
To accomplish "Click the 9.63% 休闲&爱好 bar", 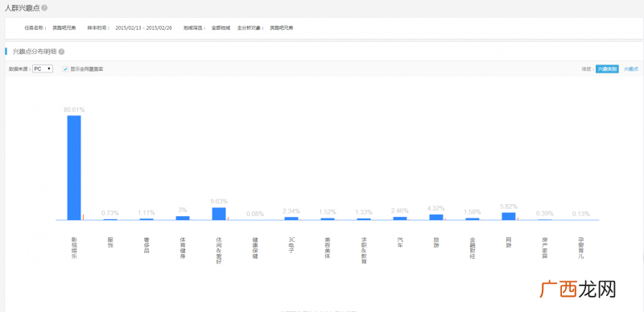I will click(x=219, y=214).
